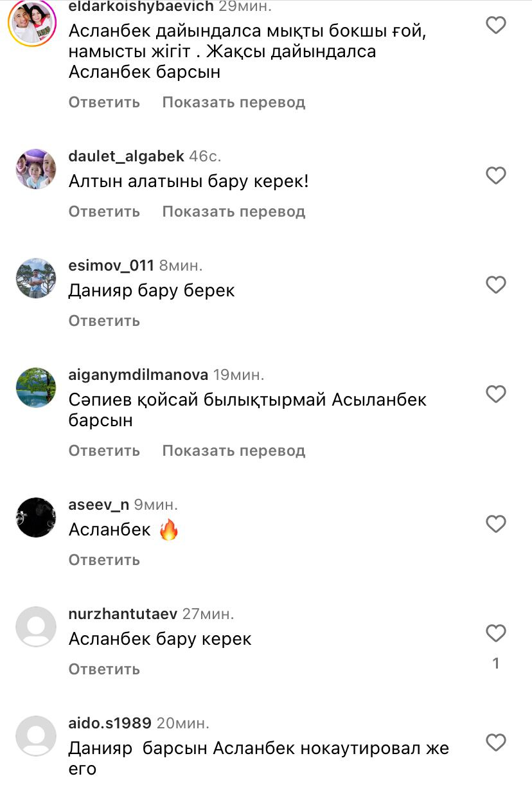Image resolution: width=532 pixels, height=792 pixels.
Task: Tap heart on aido.s1989's comment
Action: point(495,743)
